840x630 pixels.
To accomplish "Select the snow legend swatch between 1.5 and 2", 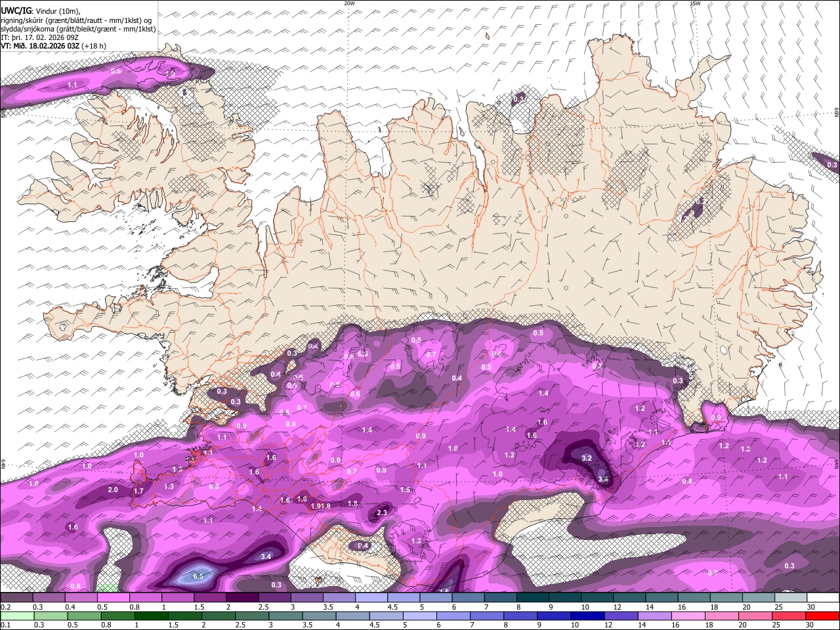I will pos(210,598).
